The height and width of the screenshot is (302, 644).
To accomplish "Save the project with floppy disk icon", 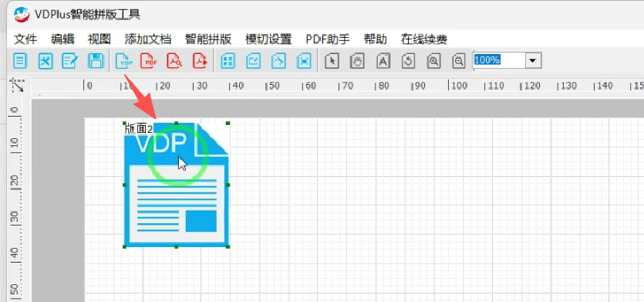I will pyautogui.click(x=96, y=61).
